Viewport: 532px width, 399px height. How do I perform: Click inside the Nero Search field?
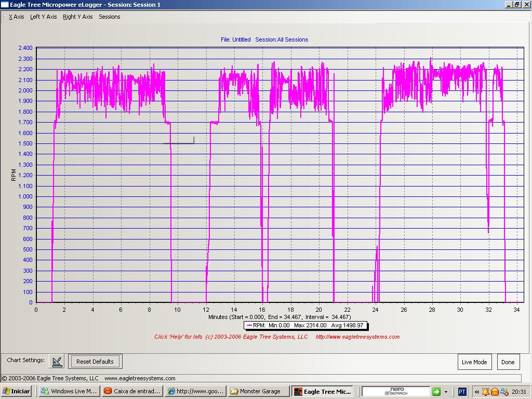pos(395,392)
